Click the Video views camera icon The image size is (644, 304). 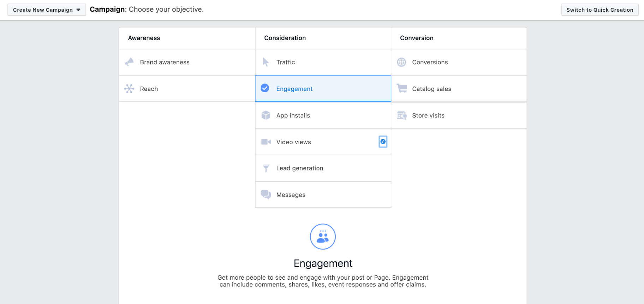[x=266, y=142]
